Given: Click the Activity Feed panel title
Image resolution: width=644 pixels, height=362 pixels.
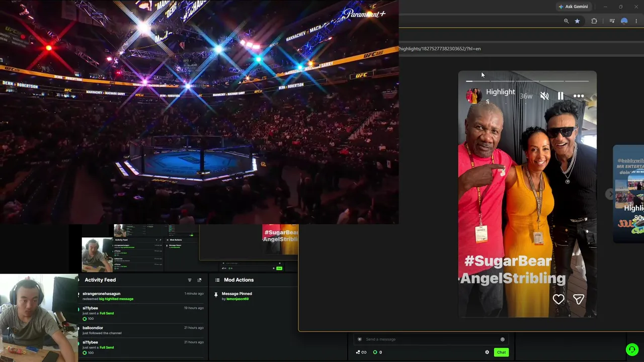Looking at the screenshot, I should [100, 280].
